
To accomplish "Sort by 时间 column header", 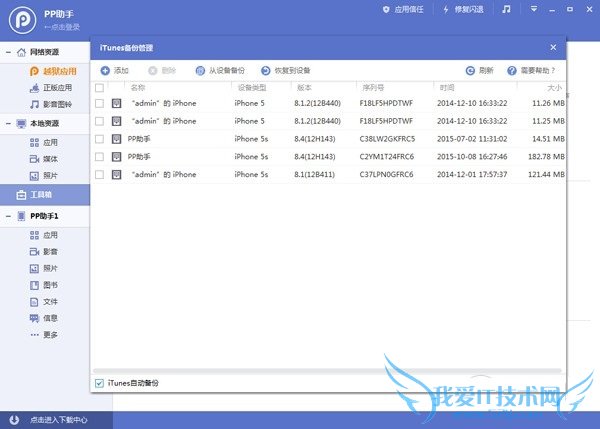I will tap(447, 88).
